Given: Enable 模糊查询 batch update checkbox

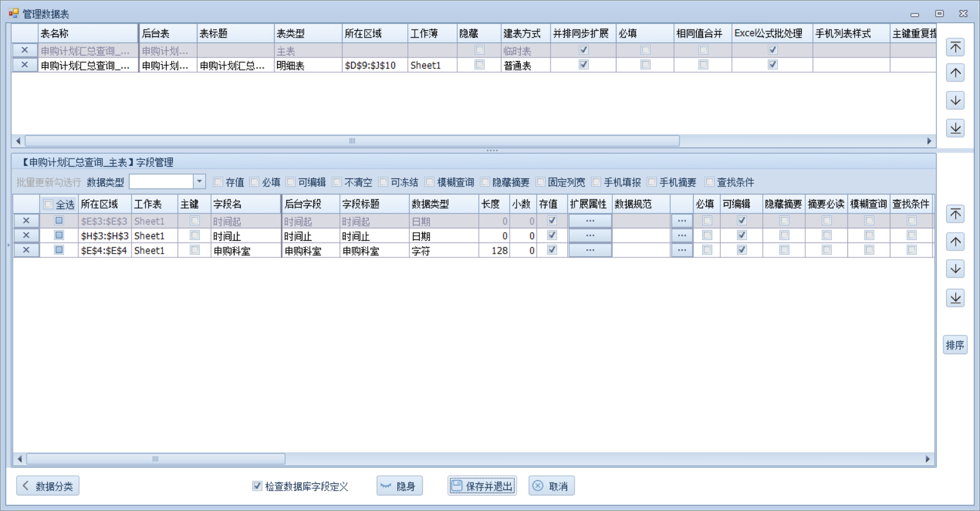Looking at the screenshot, I should [430, 182].
